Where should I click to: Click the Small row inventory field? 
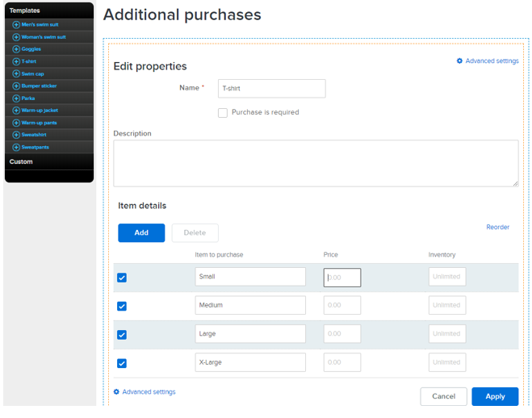[447, 277]
